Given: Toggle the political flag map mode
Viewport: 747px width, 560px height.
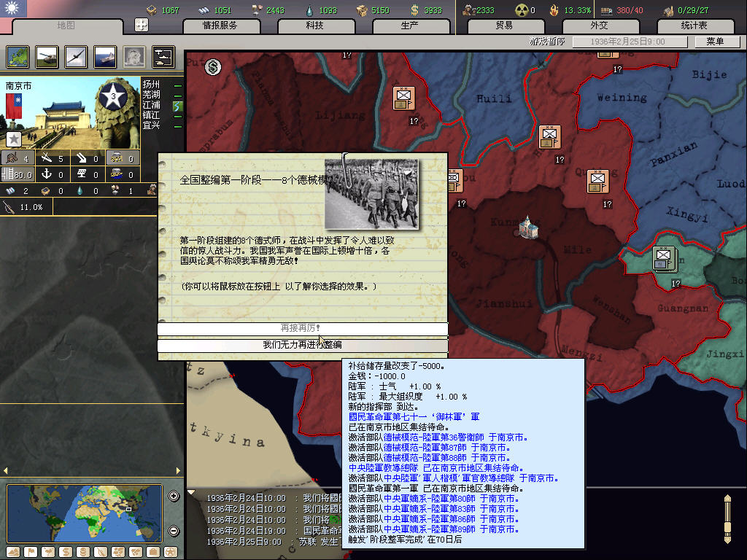Looking at the screenshot, I should pos(31,551).
